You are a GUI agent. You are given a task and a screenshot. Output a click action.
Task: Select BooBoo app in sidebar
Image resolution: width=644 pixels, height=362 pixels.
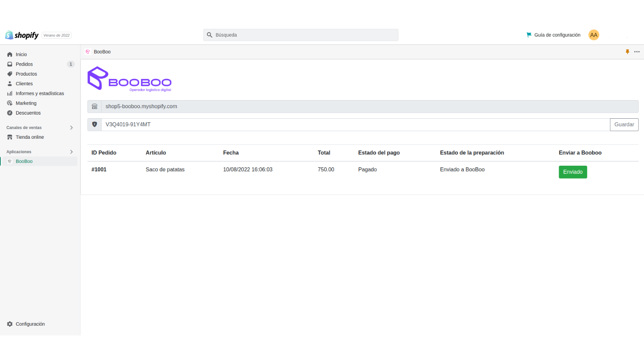point(24,161)
